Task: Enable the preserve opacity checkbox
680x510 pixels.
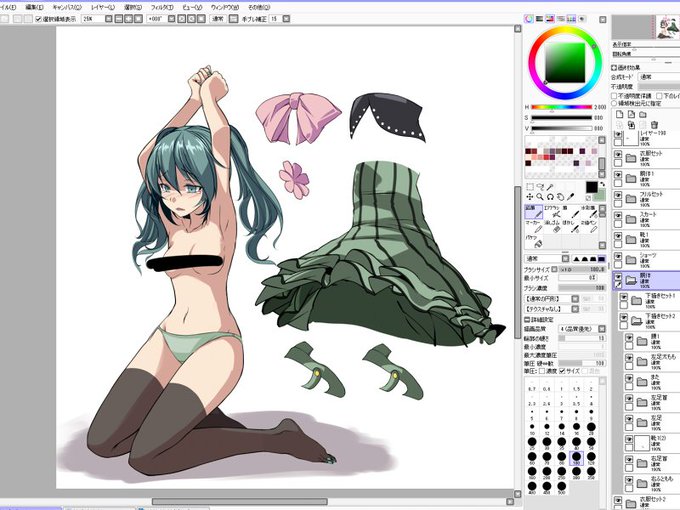Action: [x=614, y=95]
